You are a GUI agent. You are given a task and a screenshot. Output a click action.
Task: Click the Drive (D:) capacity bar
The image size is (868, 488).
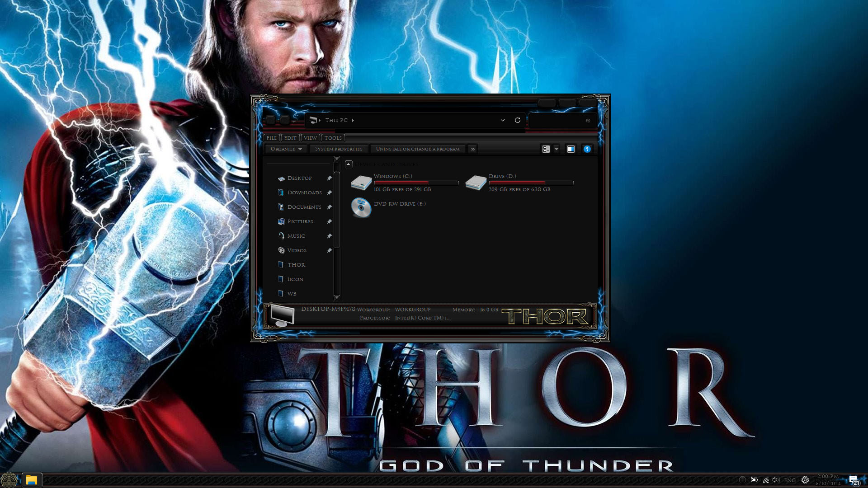(x=531, y=183)
